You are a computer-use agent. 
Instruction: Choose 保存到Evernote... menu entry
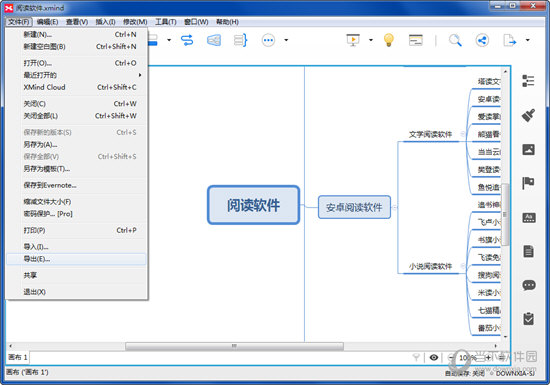tap(76, 185)
